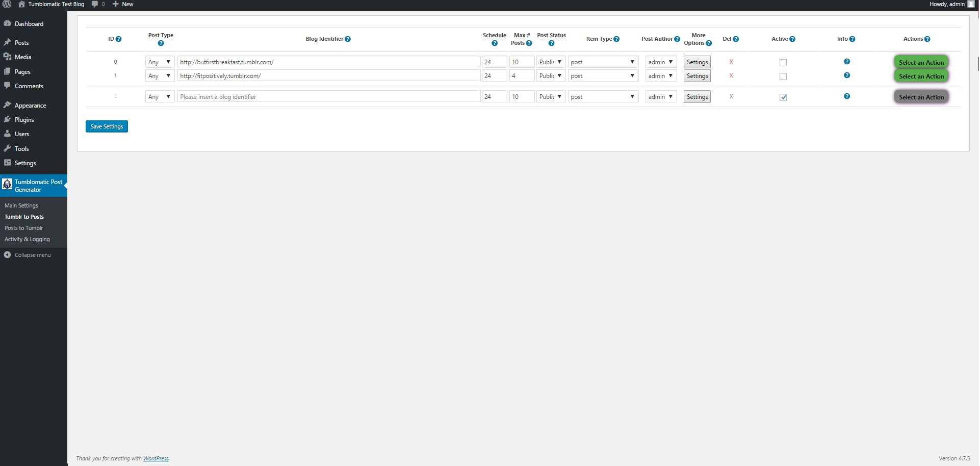Open Settings button for fitpositively rule
980x466 pixels.
(x=697, y=76)
